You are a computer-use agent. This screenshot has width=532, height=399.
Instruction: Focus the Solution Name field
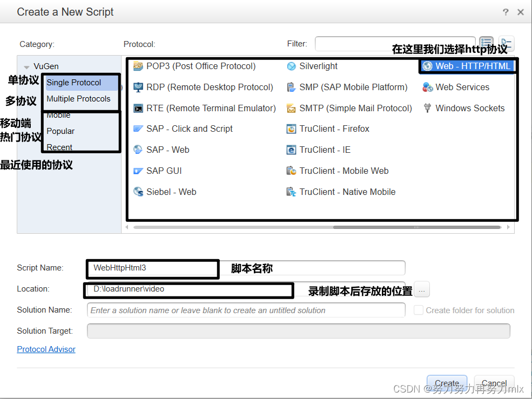(246, 310)
